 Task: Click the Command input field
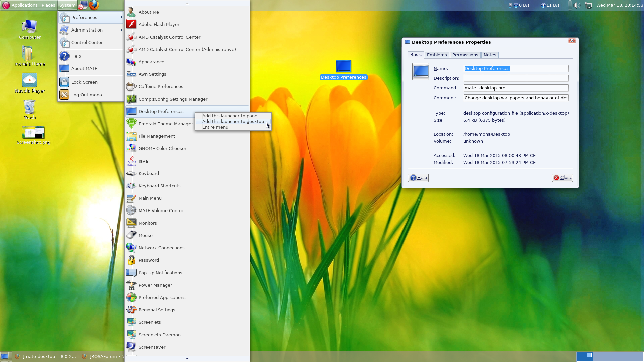pyautogui.click(x=516, y=88)
